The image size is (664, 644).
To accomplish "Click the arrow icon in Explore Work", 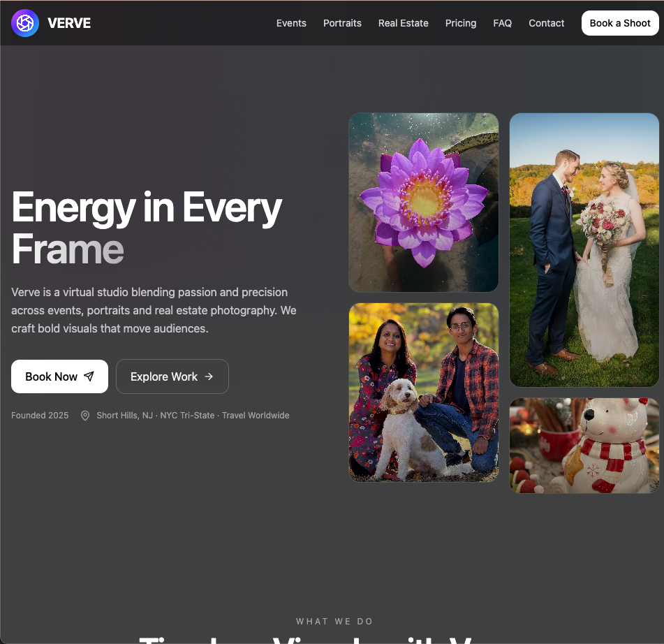I will [209, 376].
